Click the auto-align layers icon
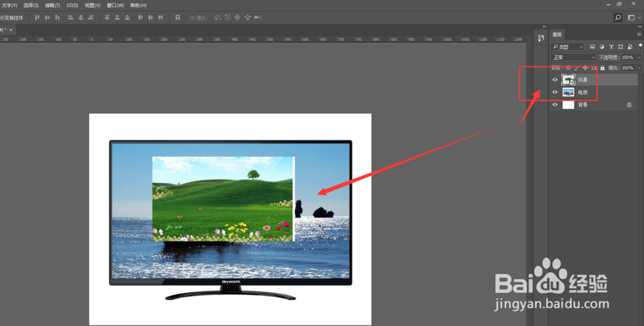This screenshot has height=326, width=644. point(178,17)
